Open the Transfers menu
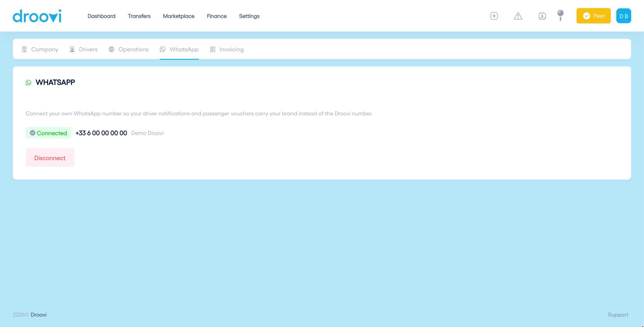Image resolution: width=644 pixels, height=327 pixels. [139, 16]
